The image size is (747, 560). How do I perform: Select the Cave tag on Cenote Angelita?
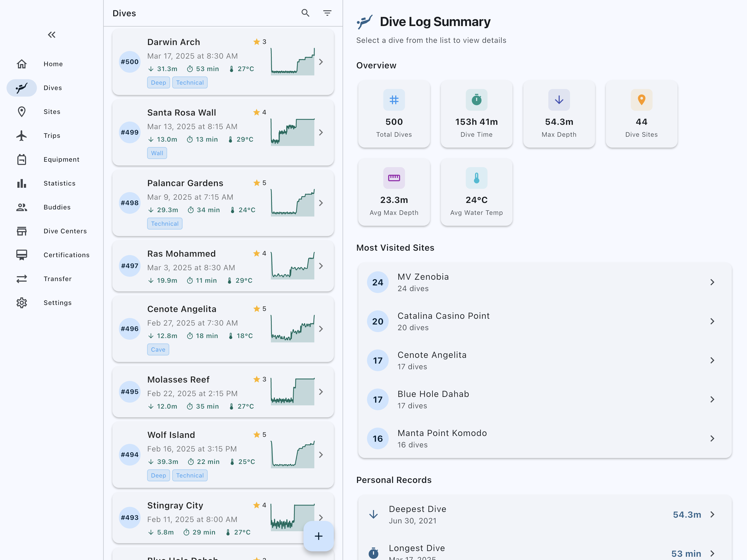coord(158,349)
